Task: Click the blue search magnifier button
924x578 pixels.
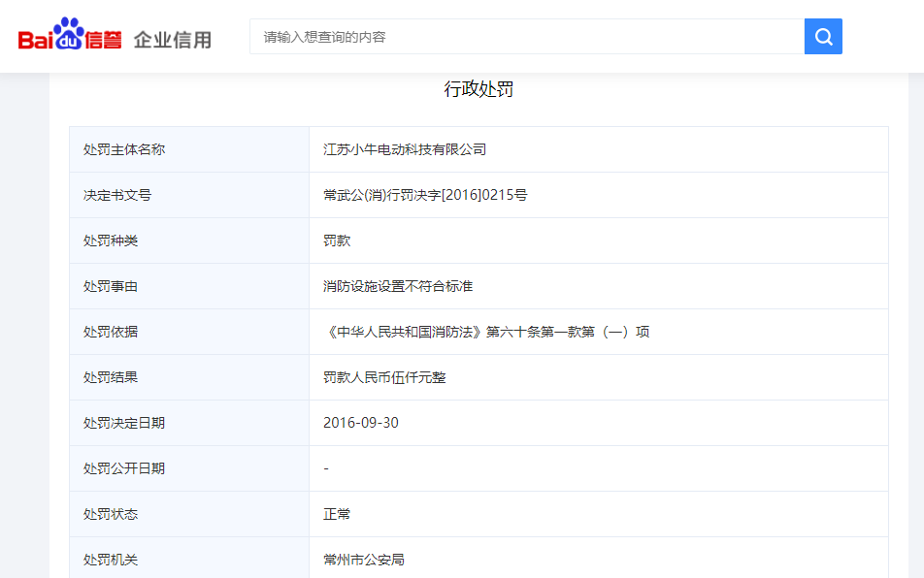Action: pyautogui.click(x=823, y=37)
